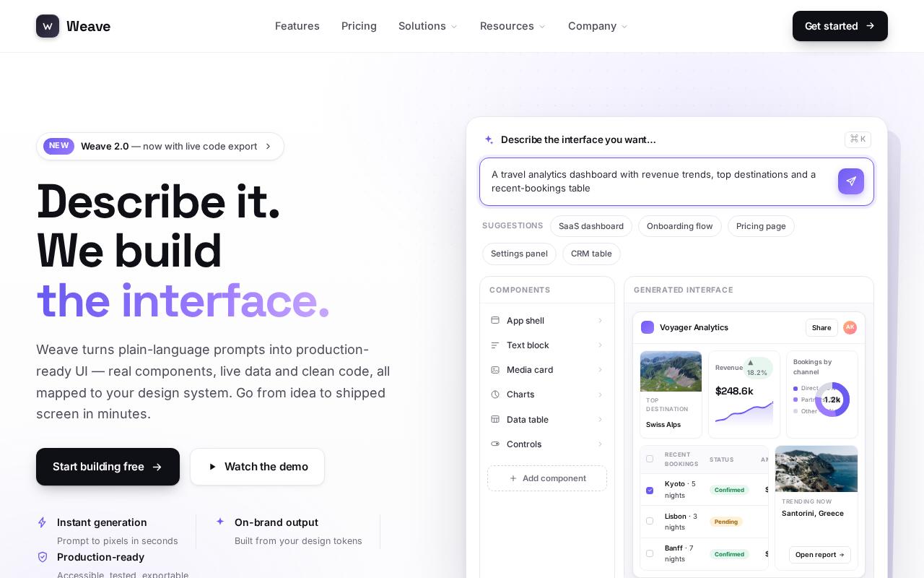Screen dimensions: 924x578
Task: Check the Lisbon booking checkbox
Action: (x=650, y=521)
